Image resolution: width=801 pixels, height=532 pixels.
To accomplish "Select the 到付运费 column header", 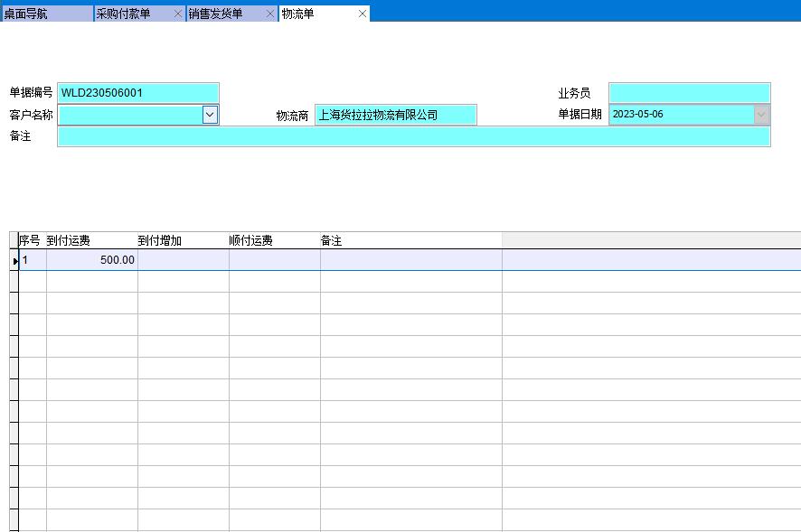I will [x=91, y=240].
